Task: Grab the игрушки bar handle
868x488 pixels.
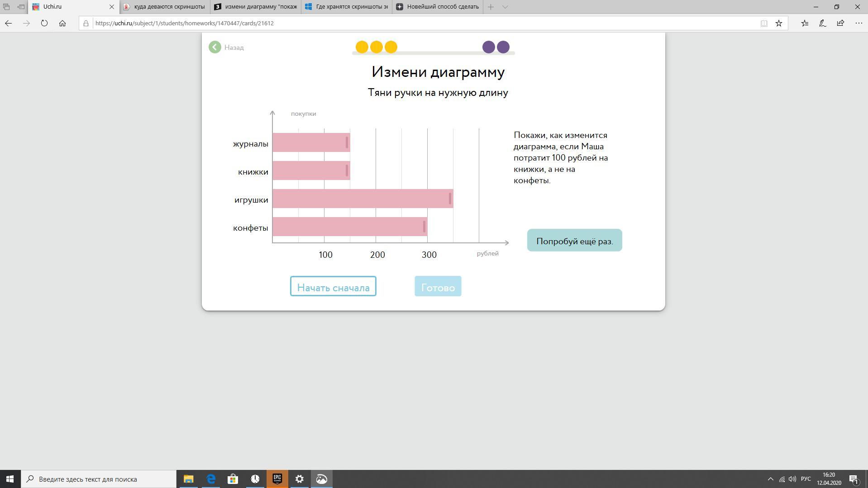Action: (x=450, y=199)
